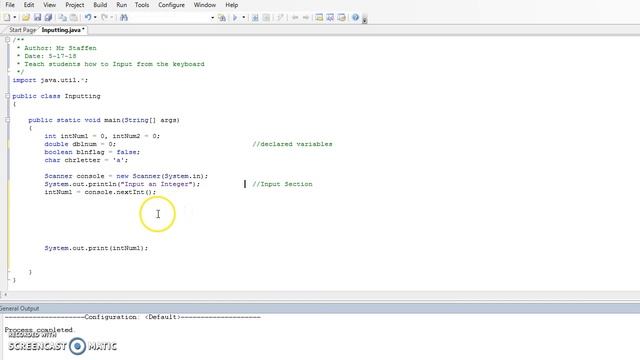Open the Configure menu
Screen dimensions: 640x360
[171, 5]
